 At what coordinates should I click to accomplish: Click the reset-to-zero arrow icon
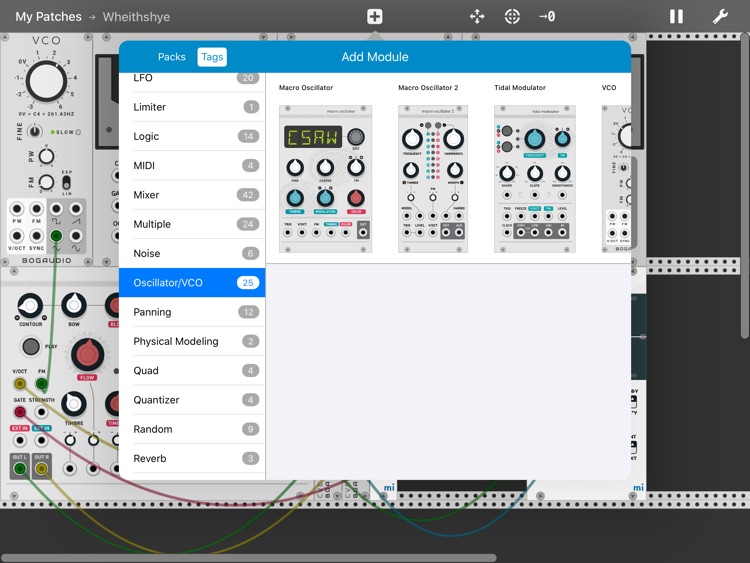click(547, 17)
